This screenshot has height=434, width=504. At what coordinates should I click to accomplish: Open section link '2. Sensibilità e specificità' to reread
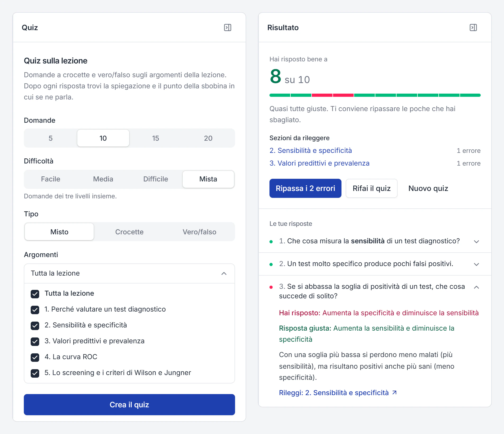[311, 150]
